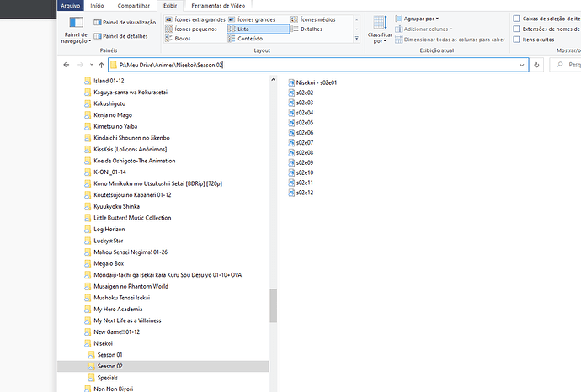Image resolution: width=581 pixels, height=392 pixels.
Task: Select video file s02e10
Action: (301, 172)
